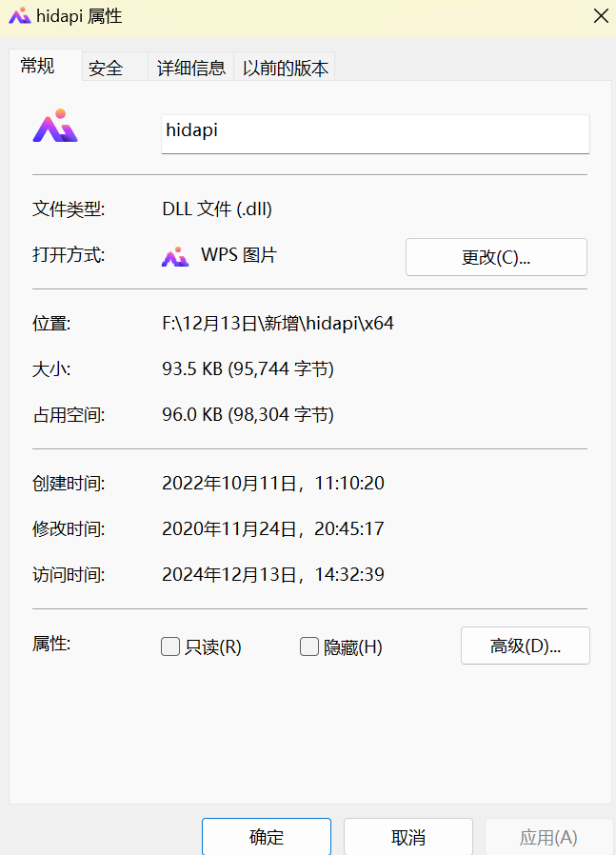
Task: Click the hidapi icon in the title bar
Action: (x=17, y=16)
